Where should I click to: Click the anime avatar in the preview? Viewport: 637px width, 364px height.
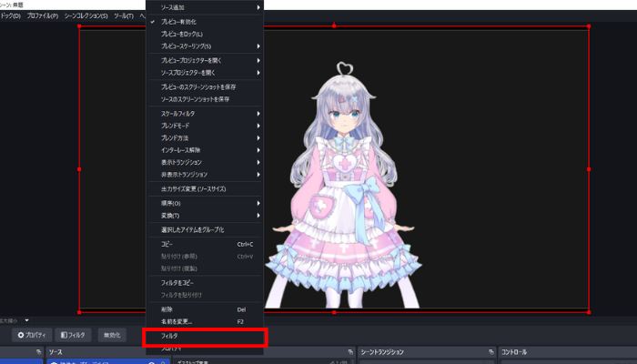coord(343,187)
